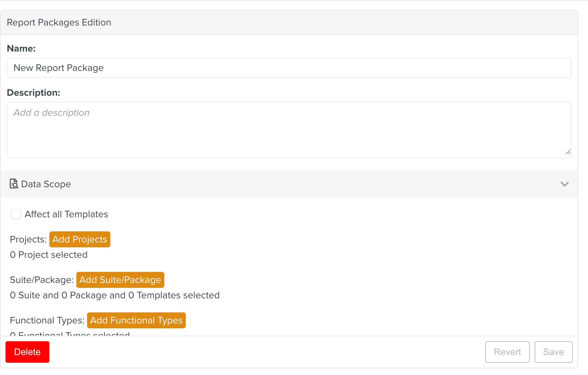Click the 'Name:' field label
The width and height of the screenshot is (588, 375).
pyautogui.click(x=21, y=48)
